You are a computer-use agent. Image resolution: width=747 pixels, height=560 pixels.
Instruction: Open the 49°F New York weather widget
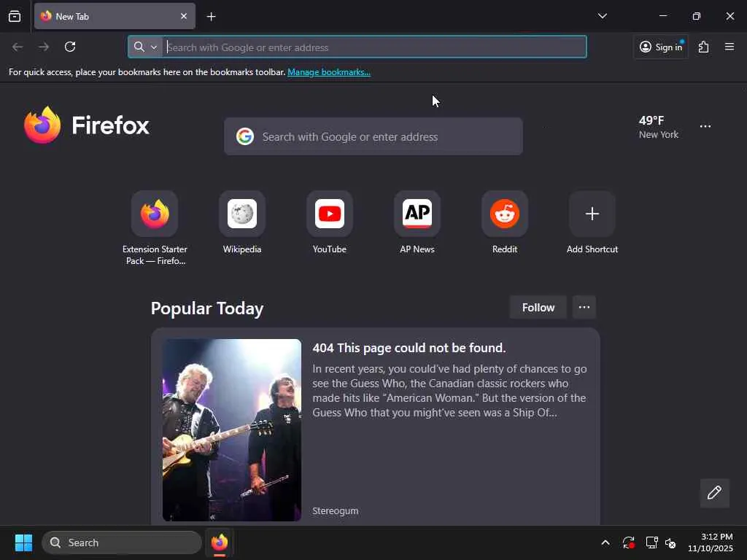pos(659,127)
